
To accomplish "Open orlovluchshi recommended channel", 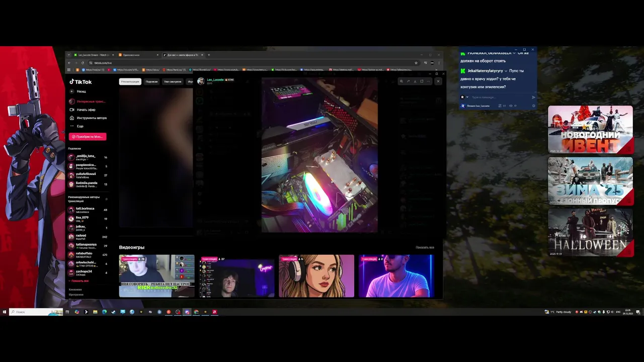I will 88,264.
